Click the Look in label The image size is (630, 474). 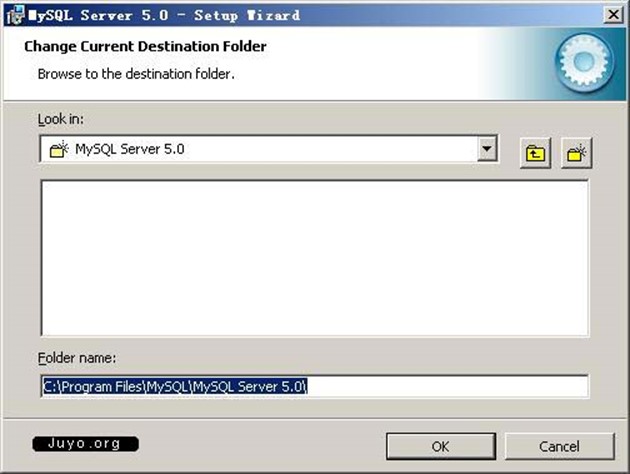[60, 118]
